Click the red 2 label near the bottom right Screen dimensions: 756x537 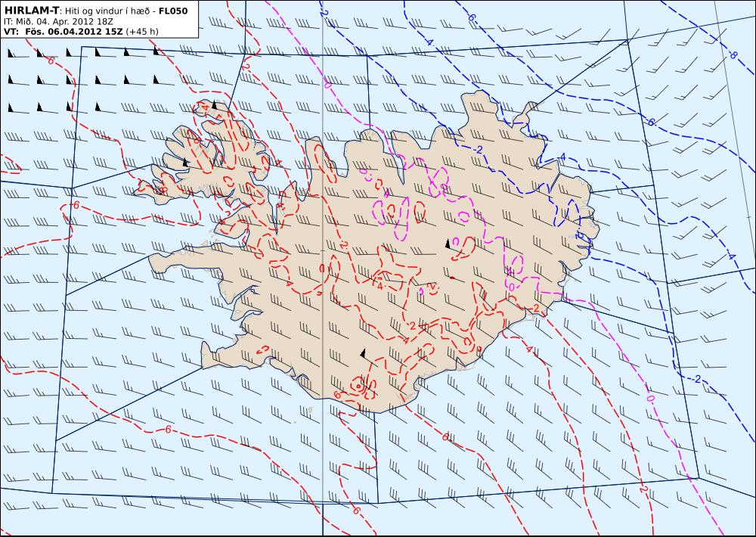click(644, 489)
